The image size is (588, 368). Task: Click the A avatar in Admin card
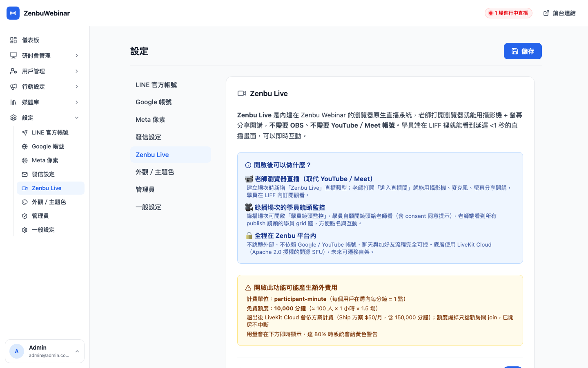click(17, 351)
